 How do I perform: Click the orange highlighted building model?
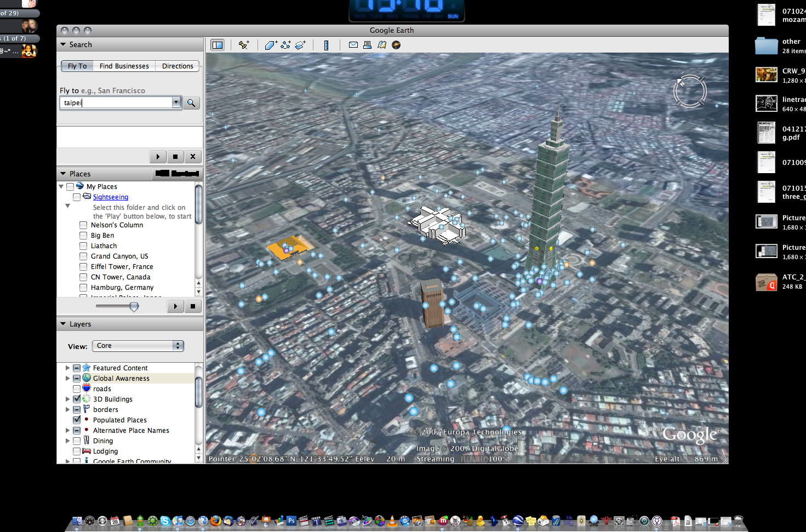288,248
